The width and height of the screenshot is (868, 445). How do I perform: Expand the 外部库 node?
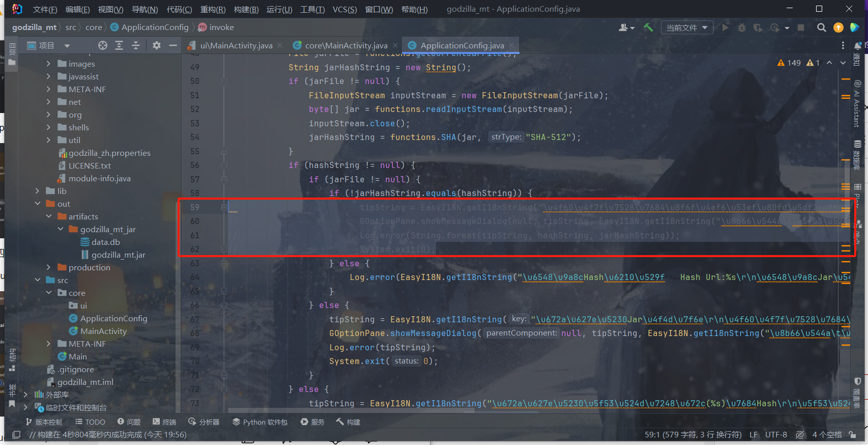(25, 395)
